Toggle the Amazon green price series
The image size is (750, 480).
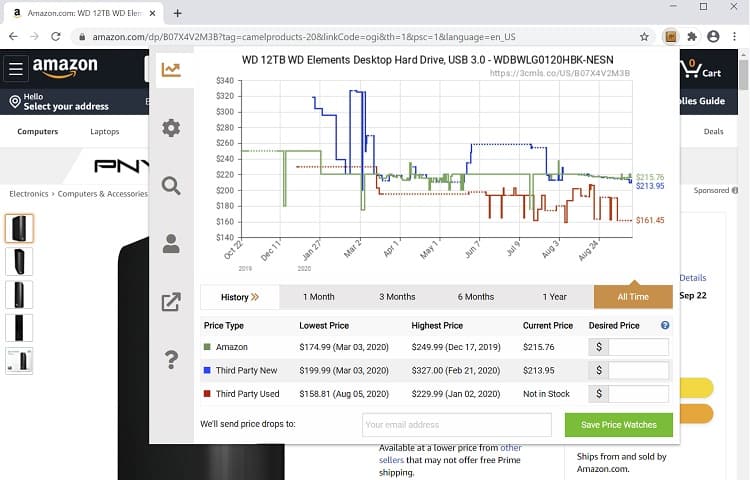pyautogui.click(x=207, y=347)
